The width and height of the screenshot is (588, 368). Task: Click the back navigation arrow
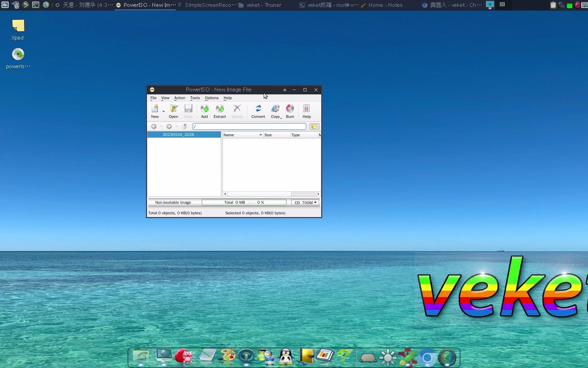point(154,126)
